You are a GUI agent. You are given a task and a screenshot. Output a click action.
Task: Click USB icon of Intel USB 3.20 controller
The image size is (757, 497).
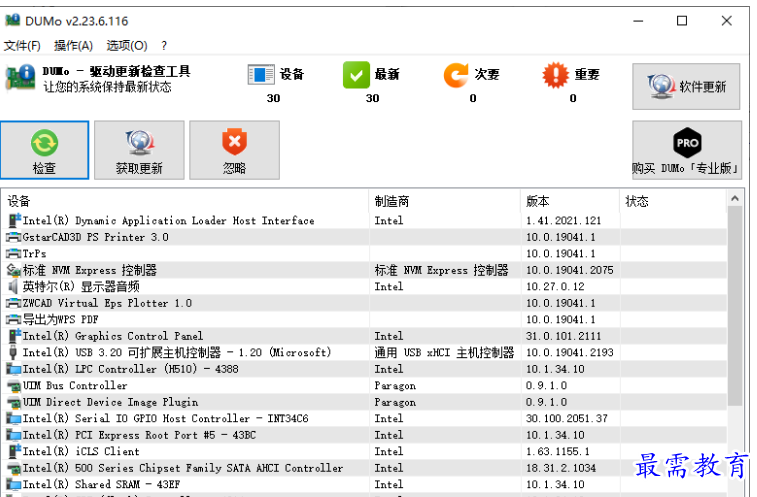pos(13,353)
